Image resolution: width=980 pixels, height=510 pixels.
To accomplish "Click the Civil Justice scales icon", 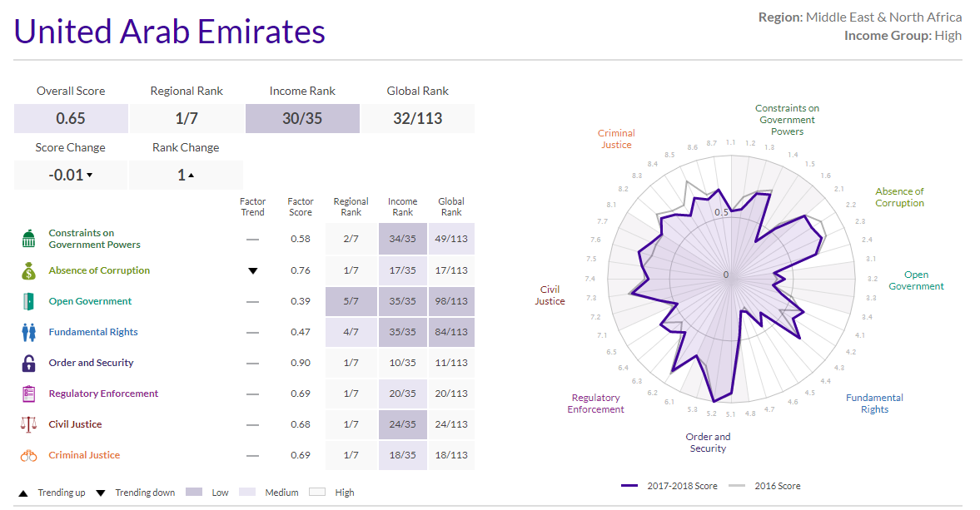I will tap(29, 424).
